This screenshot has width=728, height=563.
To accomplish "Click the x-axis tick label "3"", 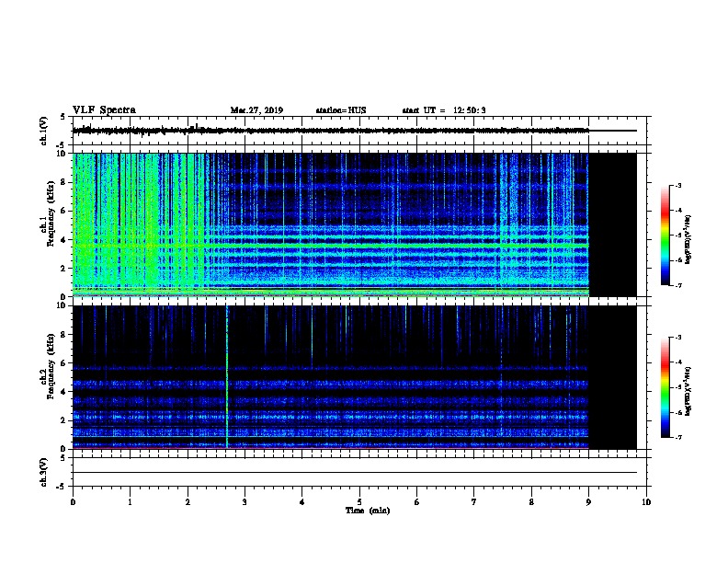I will 245,501.
